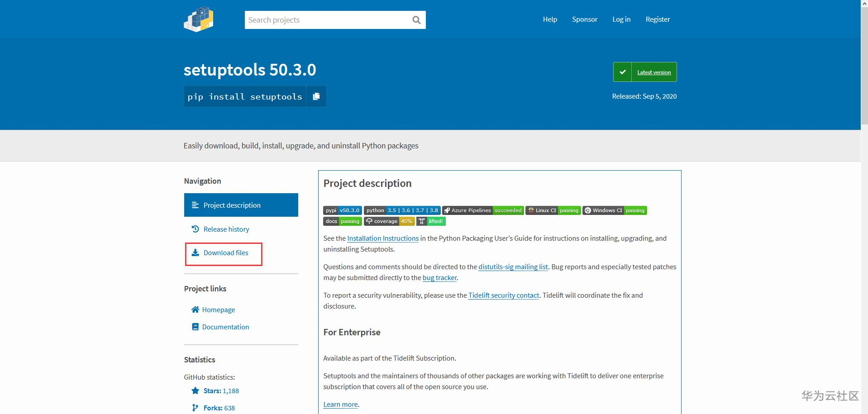Click the Register link
868x414 pixels.
pos(658,19)
